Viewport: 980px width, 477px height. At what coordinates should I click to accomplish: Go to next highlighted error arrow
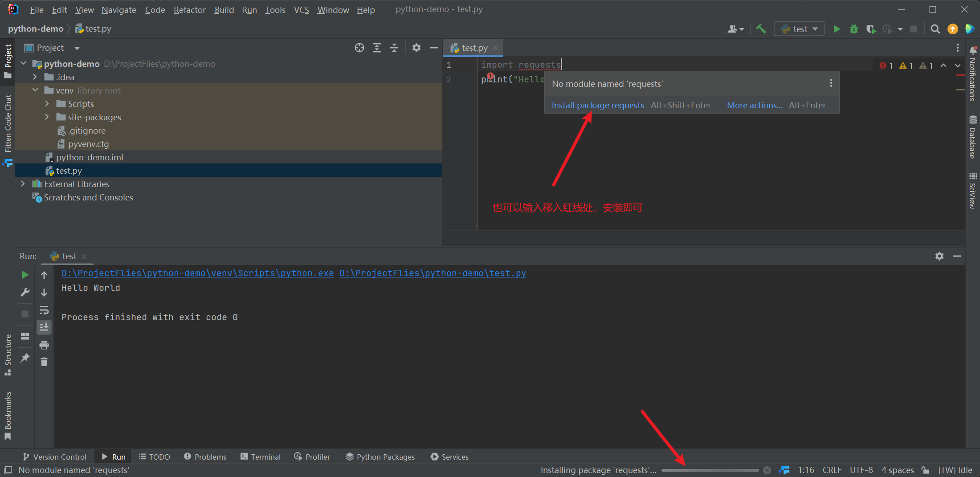[x=958, y=65]
